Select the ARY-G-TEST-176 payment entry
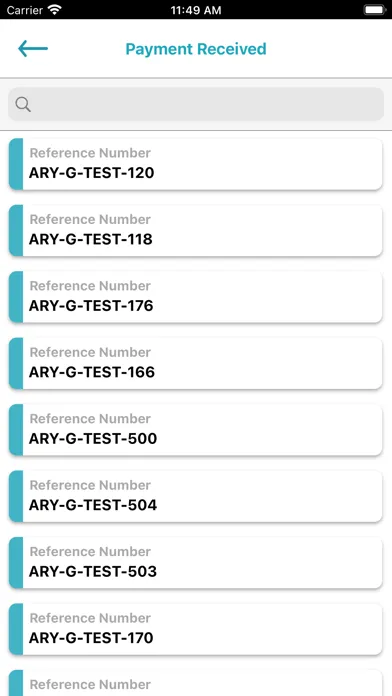This screenshot has width=392, height=696. click(x=195, y=297)
